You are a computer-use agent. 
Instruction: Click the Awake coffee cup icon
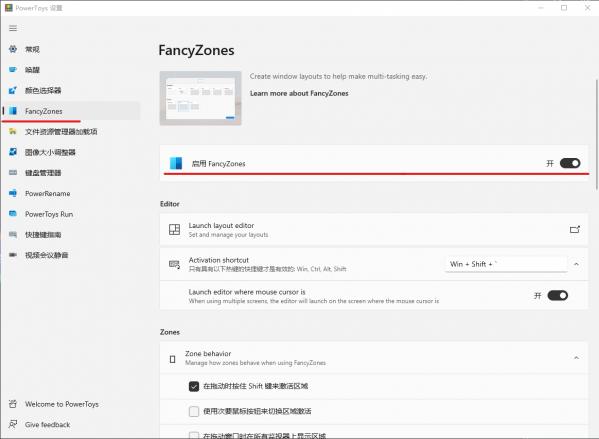[13, 70]
